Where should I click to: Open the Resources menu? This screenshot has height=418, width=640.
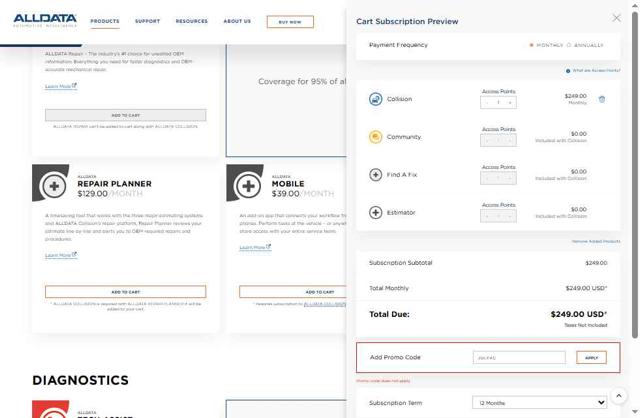pyautogui.click(x=191, y=21)
